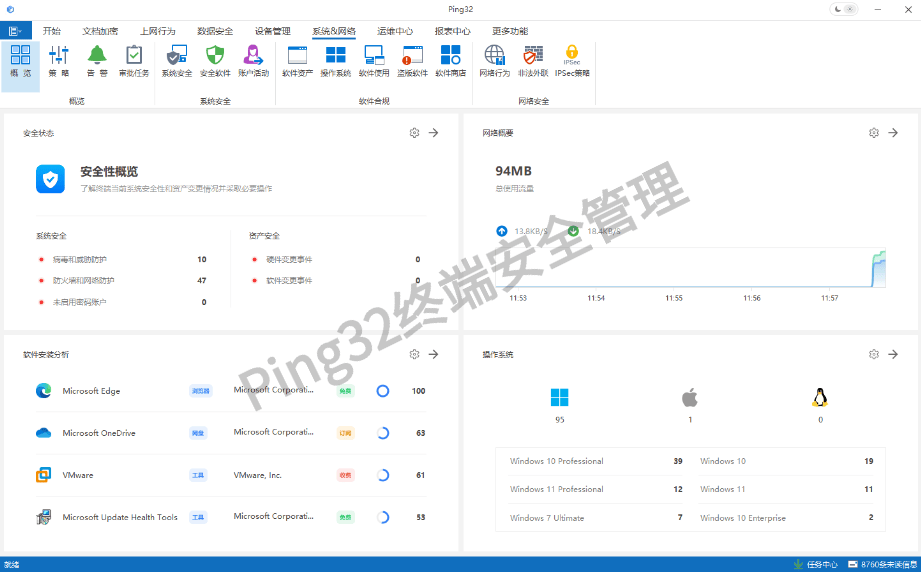
Task: Click the Microsoft Edge usage progress ring
Action: click(x=382, y=391)
